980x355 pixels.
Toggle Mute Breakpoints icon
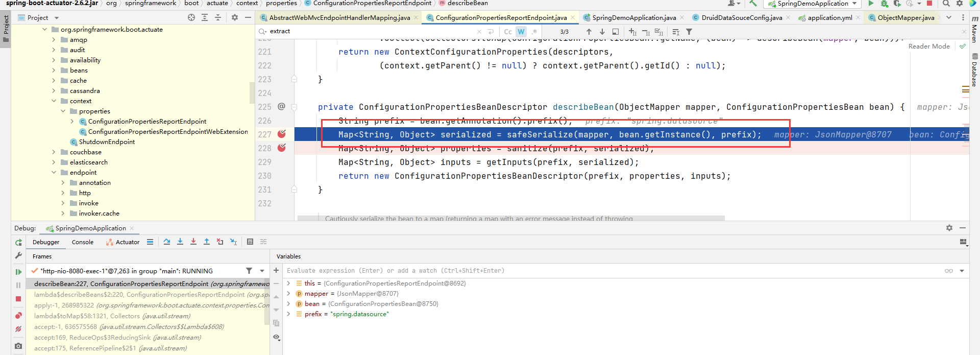tap(18, 329)
